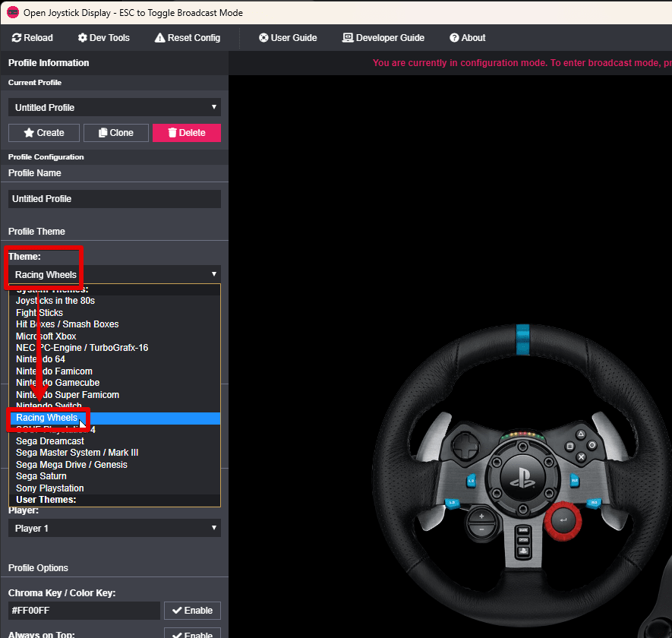The width and height of the screenshot is (672, 638).
Task: Click the cross button on the wheel
Action: point(581,457)
